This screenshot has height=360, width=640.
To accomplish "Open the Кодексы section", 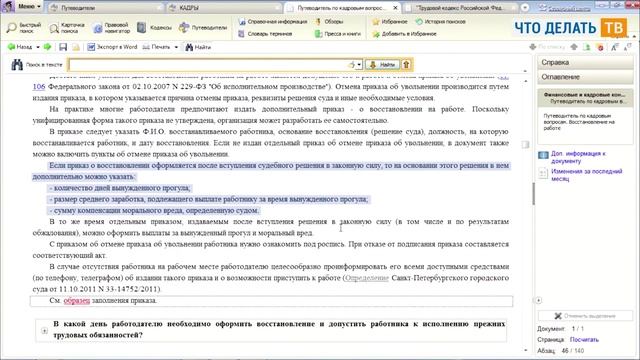I will (x=154, y=28).
